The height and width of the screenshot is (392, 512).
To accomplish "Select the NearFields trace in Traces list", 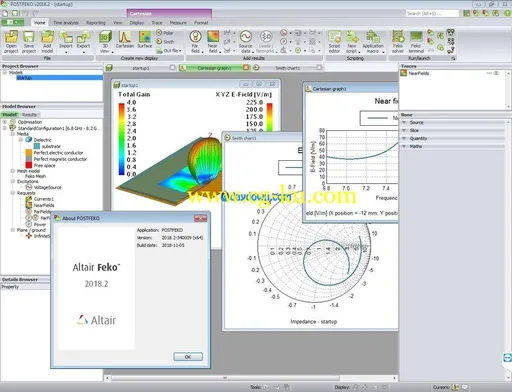I will [419, 73].
